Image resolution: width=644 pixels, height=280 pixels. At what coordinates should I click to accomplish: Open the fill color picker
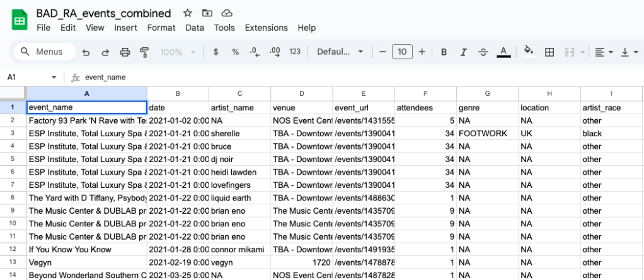(529, 52)
